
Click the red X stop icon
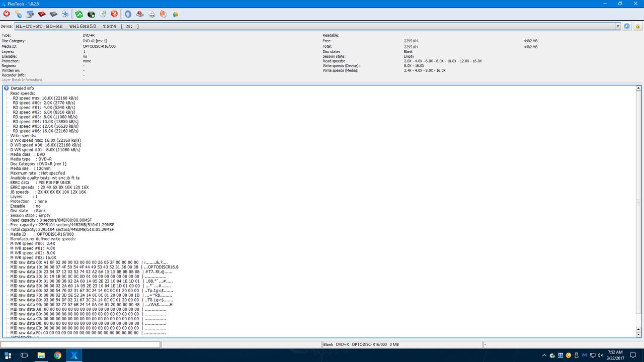point(114,14)
